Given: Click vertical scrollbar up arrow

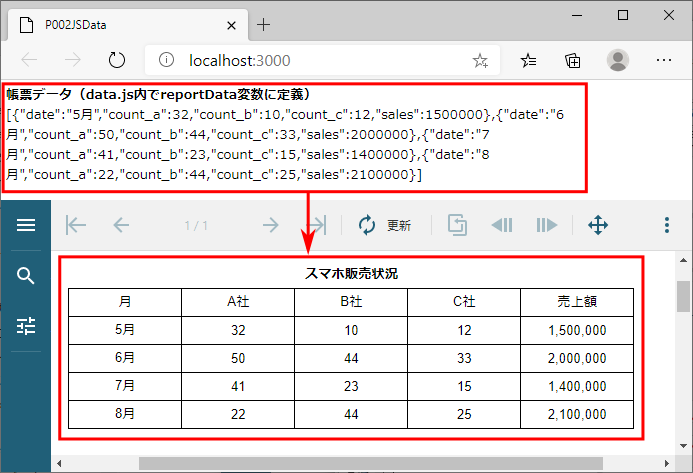Looking at the screenshot, I should point(683,260).
